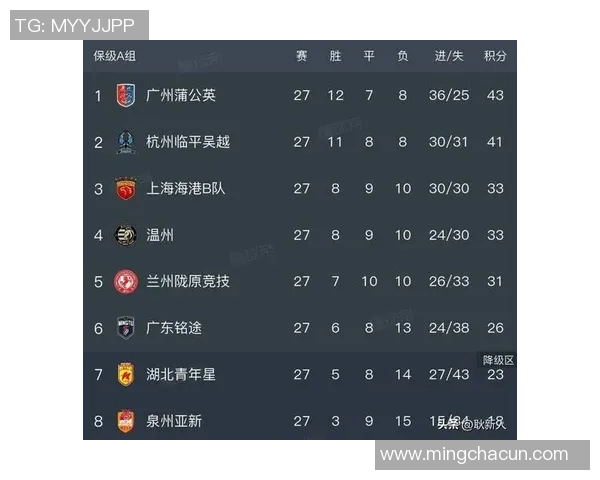Select the 保级A组 group header

(115, 56)
